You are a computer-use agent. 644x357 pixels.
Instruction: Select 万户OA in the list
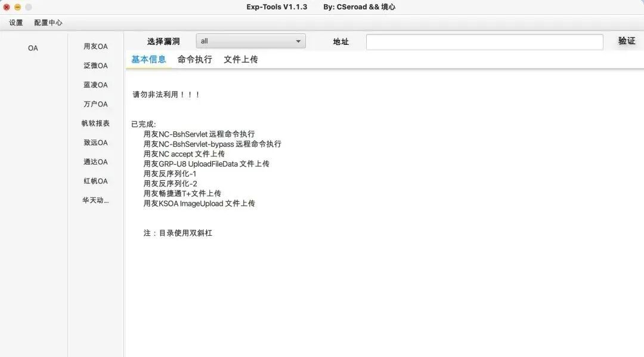tap(95, 104)
